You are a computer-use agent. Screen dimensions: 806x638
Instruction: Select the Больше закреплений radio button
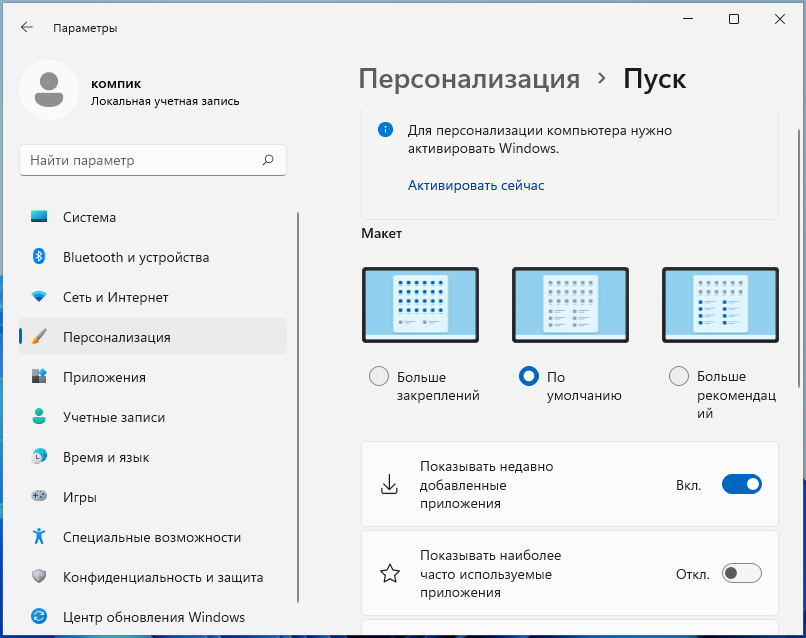click(x=379, y=377)
